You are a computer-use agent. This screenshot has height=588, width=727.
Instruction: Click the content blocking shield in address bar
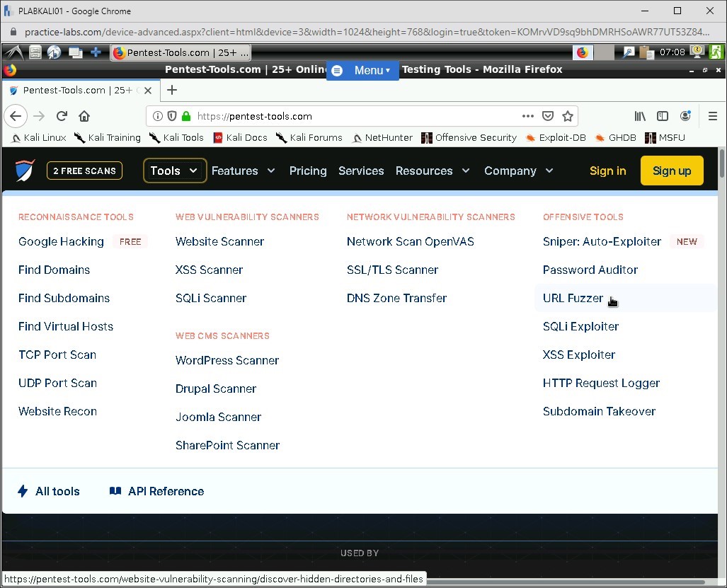[x=171, y=116]
